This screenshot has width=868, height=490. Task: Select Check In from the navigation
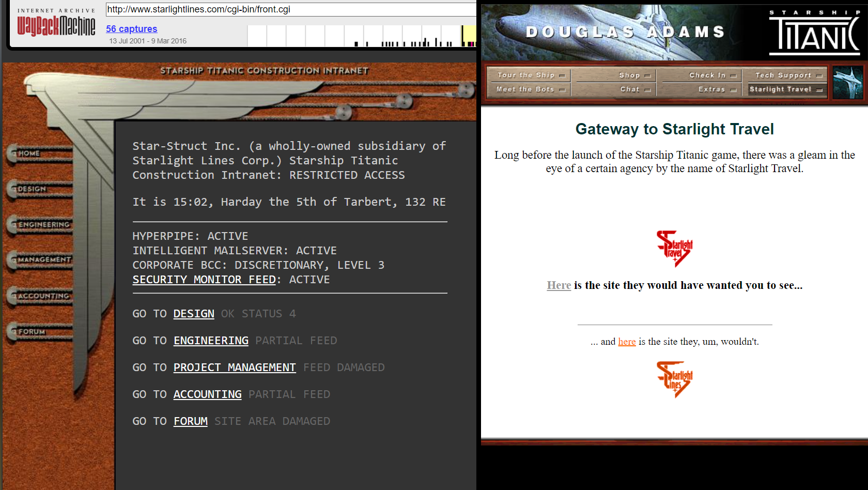click(712, 75)
